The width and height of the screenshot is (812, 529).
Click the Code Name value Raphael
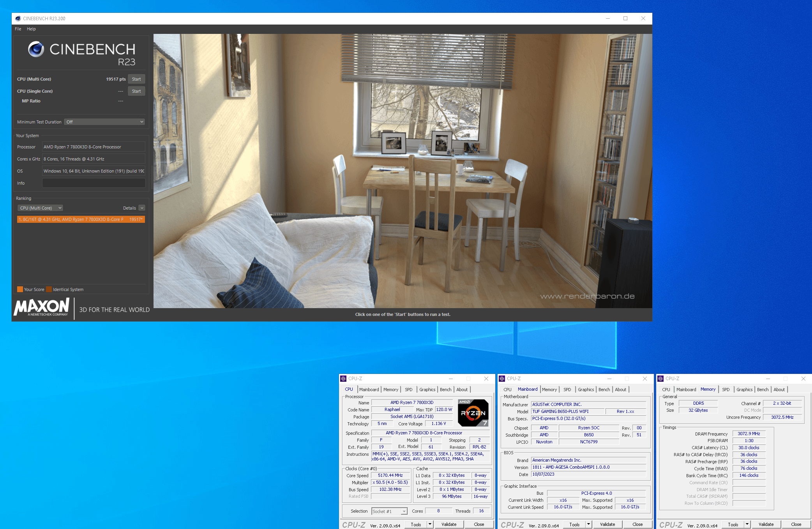(x=392, y=409)
